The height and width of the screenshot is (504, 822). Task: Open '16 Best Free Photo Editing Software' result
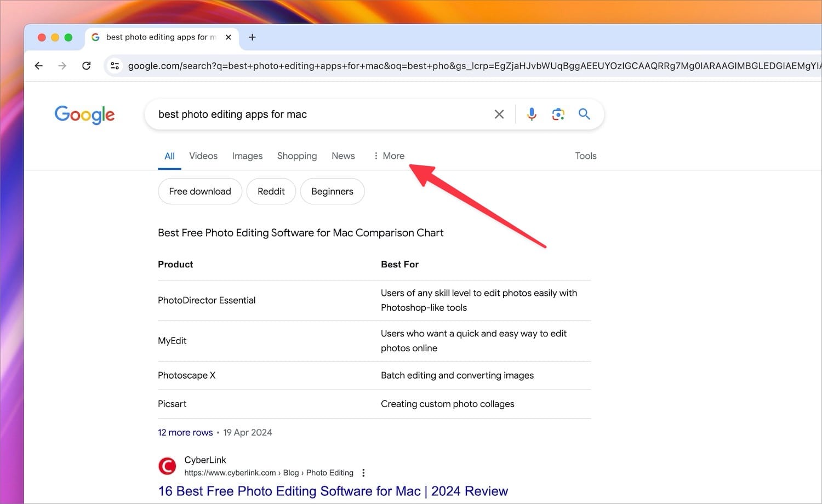(x=333, y=491)
